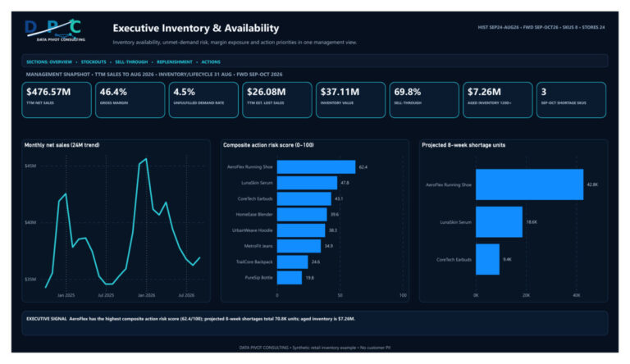Select the 46.4% Gross Margin card

click(x=130, y=100)
